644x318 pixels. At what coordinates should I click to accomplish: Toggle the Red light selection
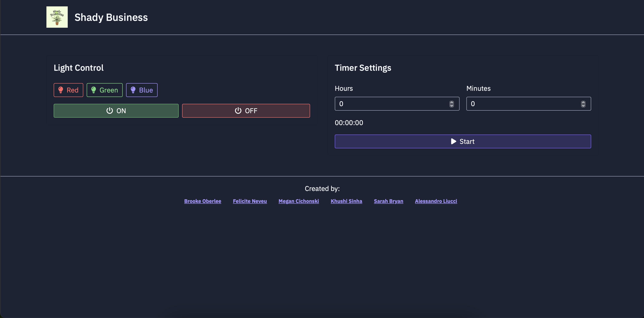pyautogui.click(x=68, y=90)
